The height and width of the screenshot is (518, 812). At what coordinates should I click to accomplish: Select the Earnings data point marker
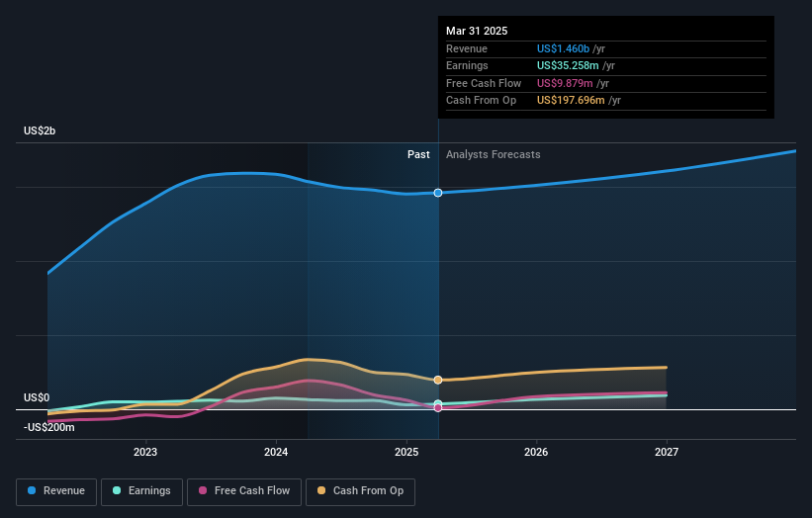[x=438, y=403]
